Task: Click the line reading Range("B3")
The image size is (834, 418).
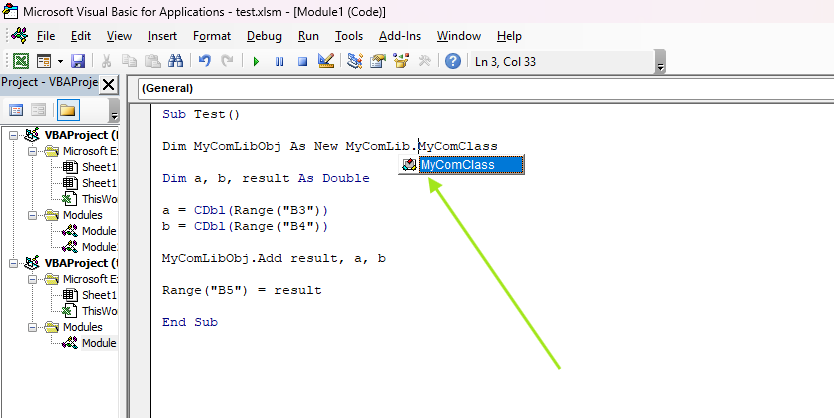Action: pyautogui.click(x=245, y=210)
